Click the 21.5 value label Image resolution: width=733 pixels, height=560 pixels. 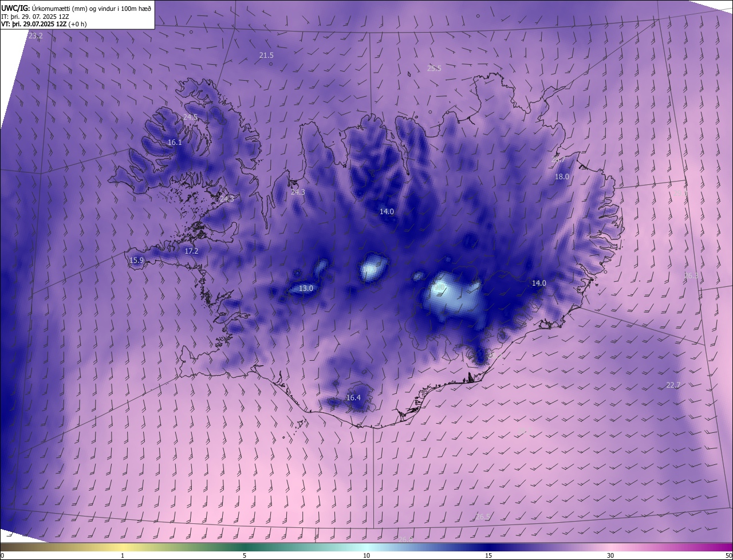click(266, 56)
